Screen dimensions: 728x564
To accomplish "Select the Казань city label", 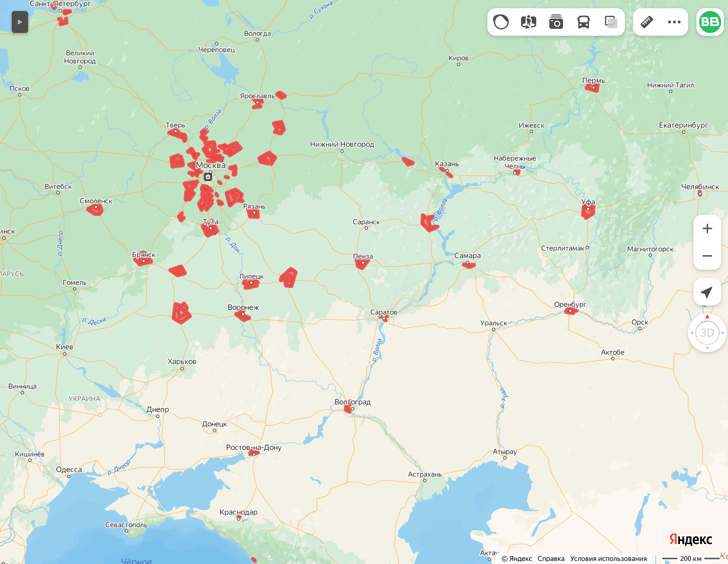I will 446,164.
